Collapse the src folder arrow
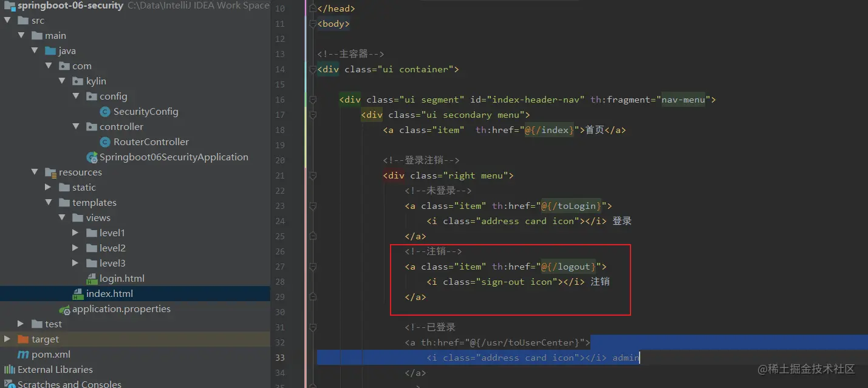 [7, 21]
